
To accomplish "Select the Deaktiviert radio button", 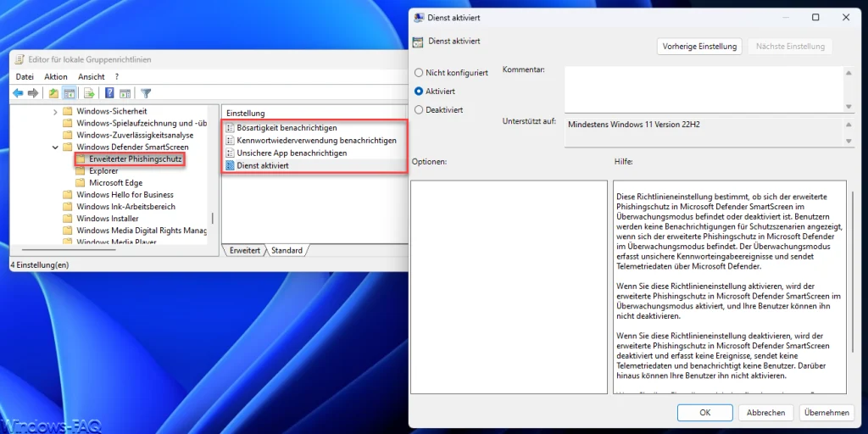I will click(x=419, y=109).
